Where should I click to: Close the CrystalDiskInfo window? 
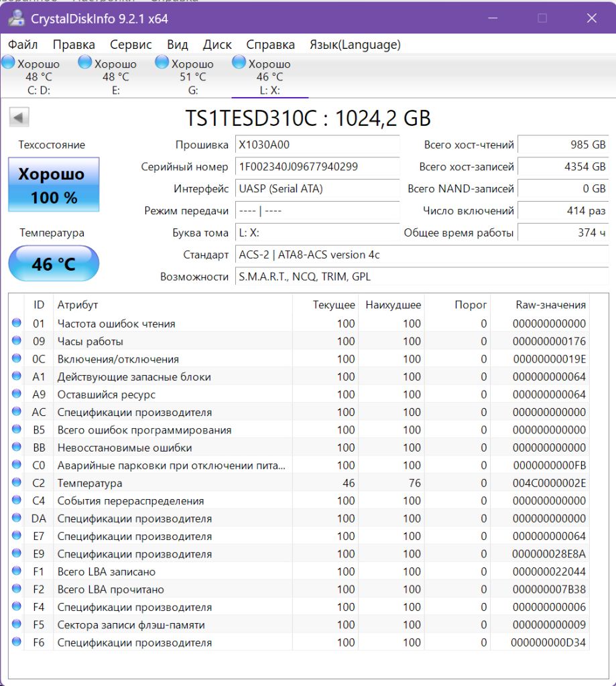pyautogui.click(x=591, y=18)
